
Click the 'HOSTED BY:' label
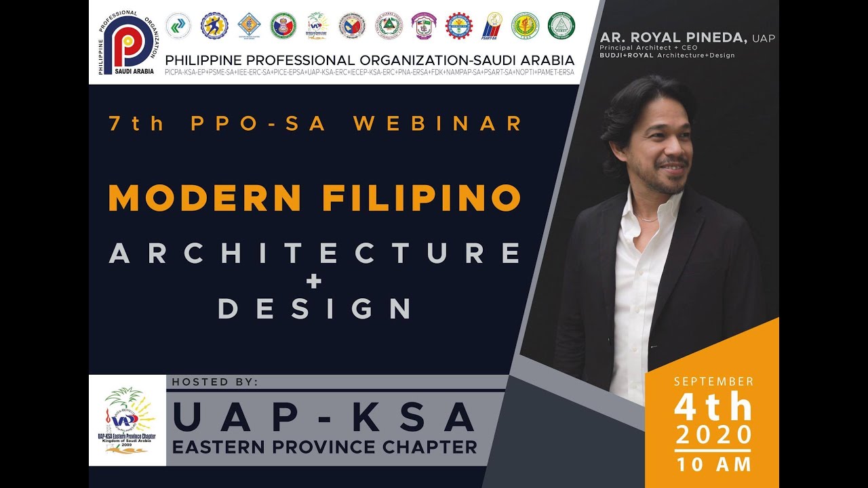point(215,382)
